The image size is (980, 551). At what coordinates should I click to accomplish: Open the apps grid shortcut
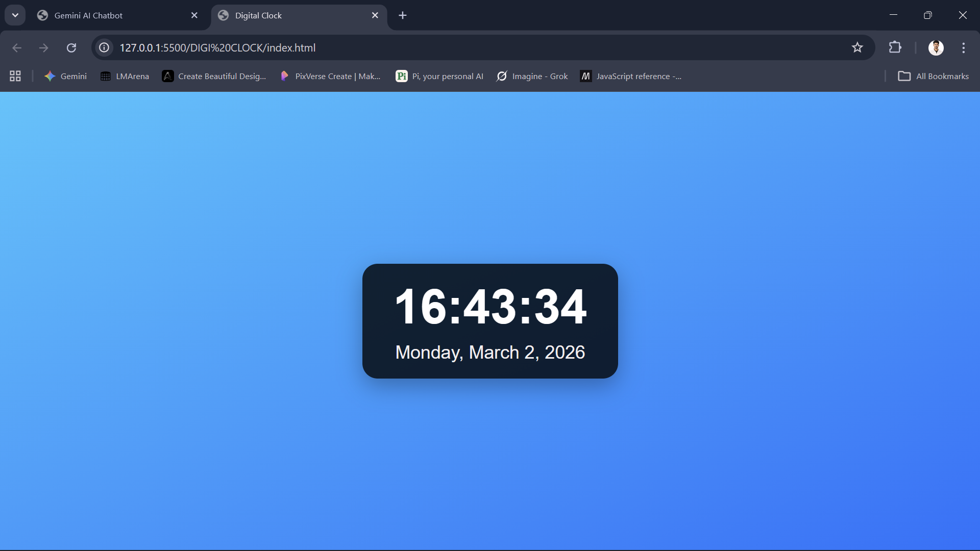coord(15,76)
